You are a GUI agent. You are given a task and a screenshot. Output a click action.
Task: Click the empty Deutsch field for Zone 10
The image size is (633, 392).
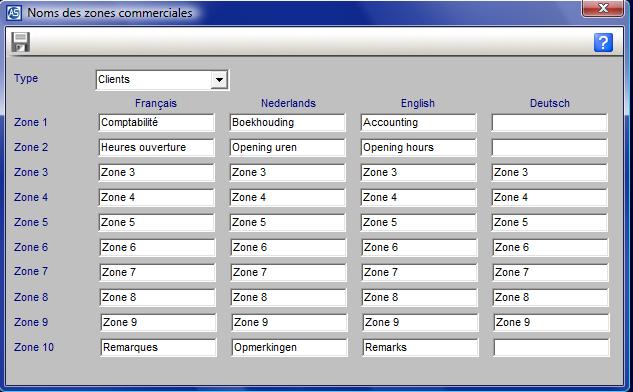tap(551, 348)
